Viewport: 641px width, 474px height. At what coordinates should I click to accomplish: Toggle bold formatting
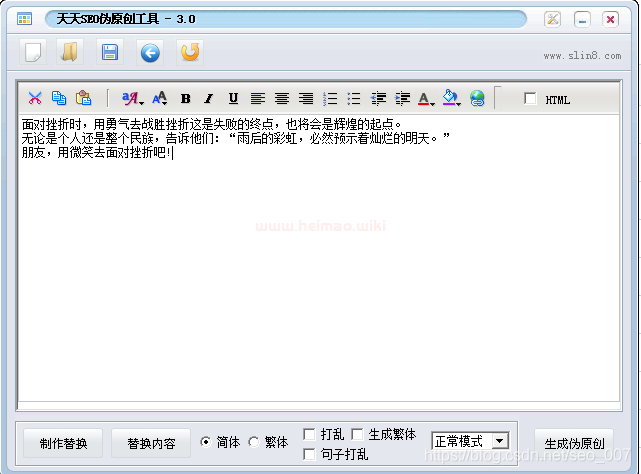(x=185, y=98)
